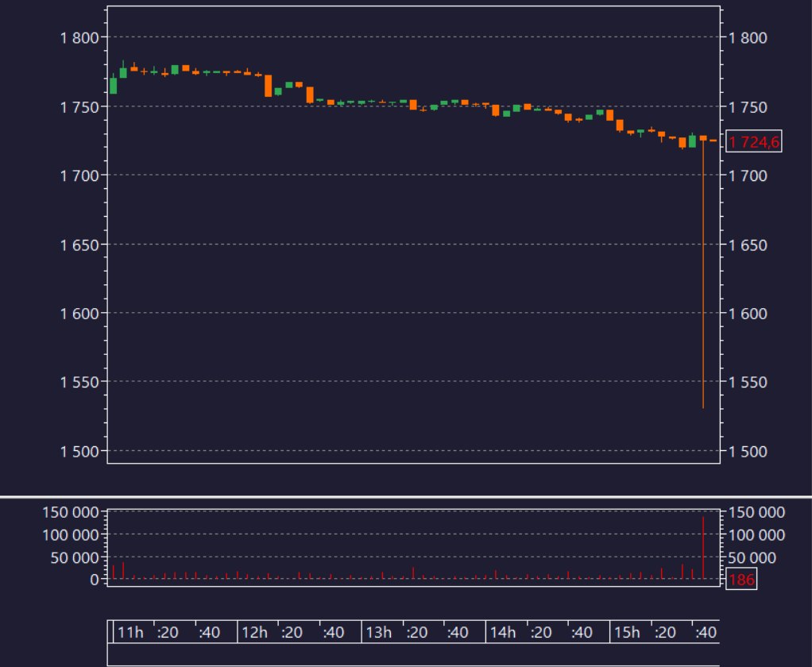Click the 1 600 label on right price axis
This screenshot has height=667, width=812.
click(748, 314)
